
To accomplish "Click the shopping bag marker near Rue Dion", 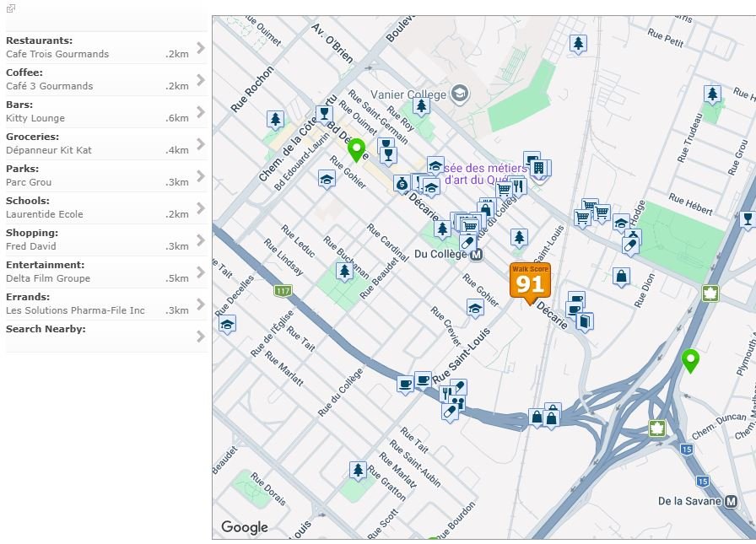I will pyautogui.click(x=621, y=277).
